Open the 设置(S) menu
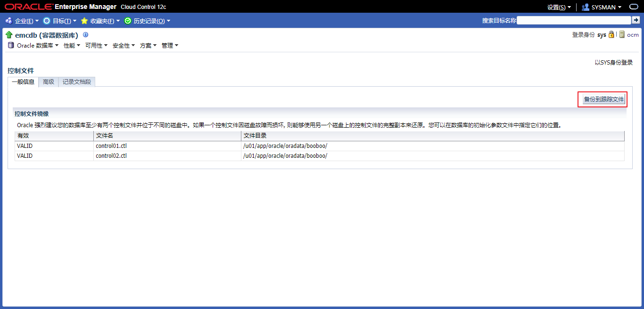Screen dimensions: 644x309 (559, 7)
